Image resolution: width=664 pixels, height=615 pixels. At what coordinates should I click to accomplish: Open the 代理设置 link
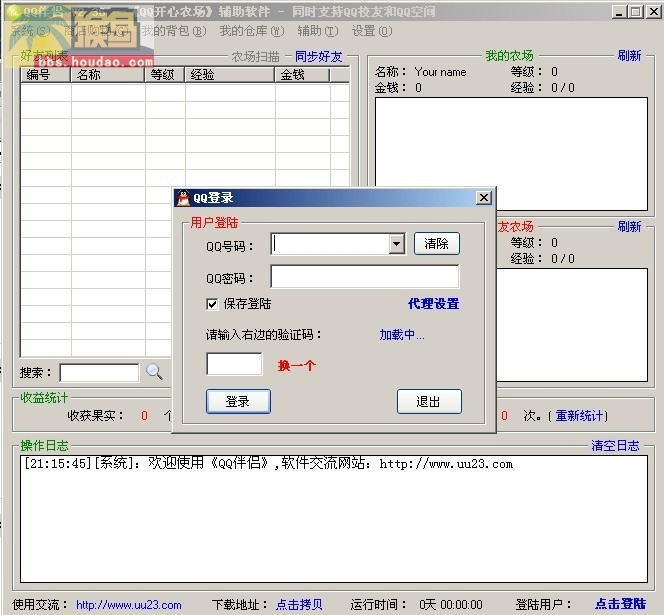coord(434,304)
